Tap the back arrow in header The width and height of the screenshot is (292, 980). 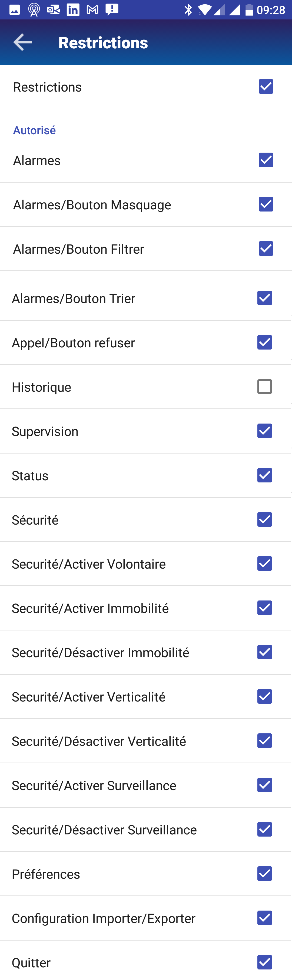click(x=22, y=42)
